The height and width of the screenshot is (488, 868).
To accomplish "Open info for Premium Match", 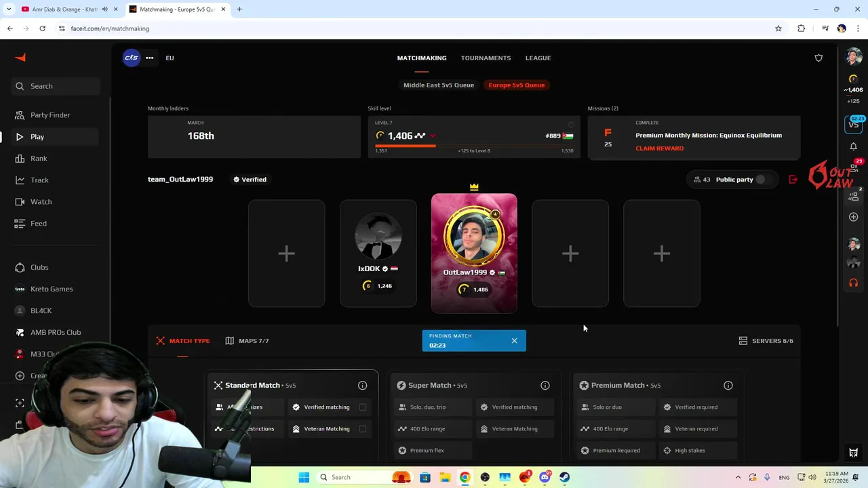I will tap(728, 386).
